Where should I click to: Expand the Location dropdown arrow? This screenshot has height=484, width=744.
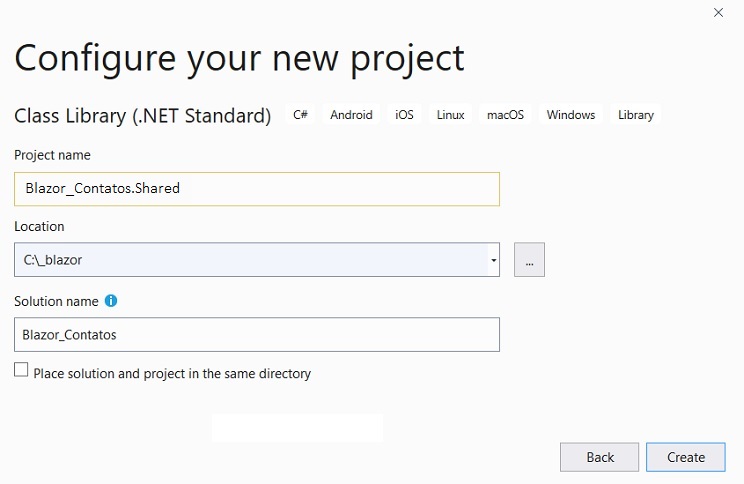(493, 260)
